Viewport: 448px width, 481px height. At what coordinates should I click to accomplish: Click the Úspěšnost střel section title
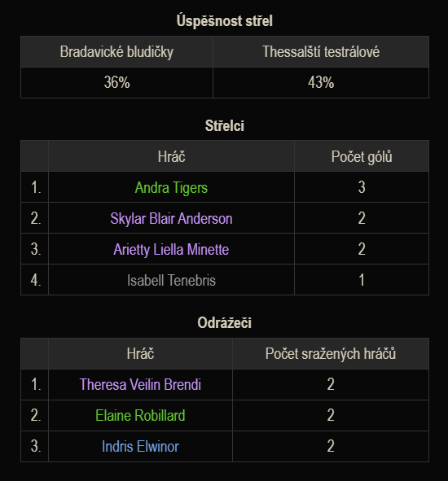pyautogui.click(x=225, y=21)
